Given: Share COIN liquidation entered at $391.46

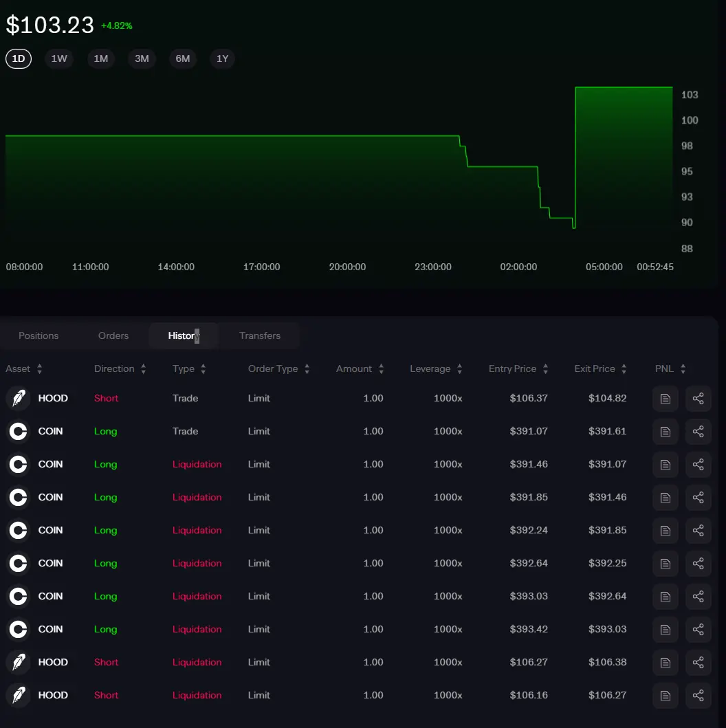Looking at the screenshot, I should click(698, 464).
